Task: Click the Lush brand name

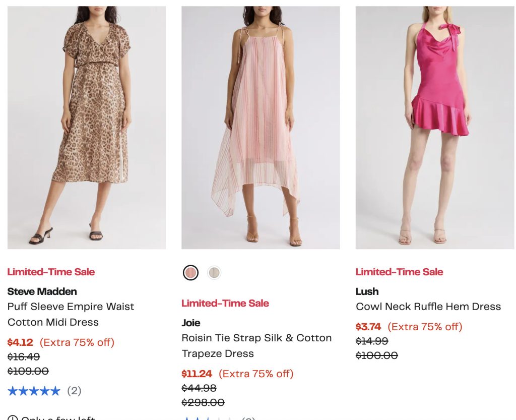Action: click(x=367, y=291)
